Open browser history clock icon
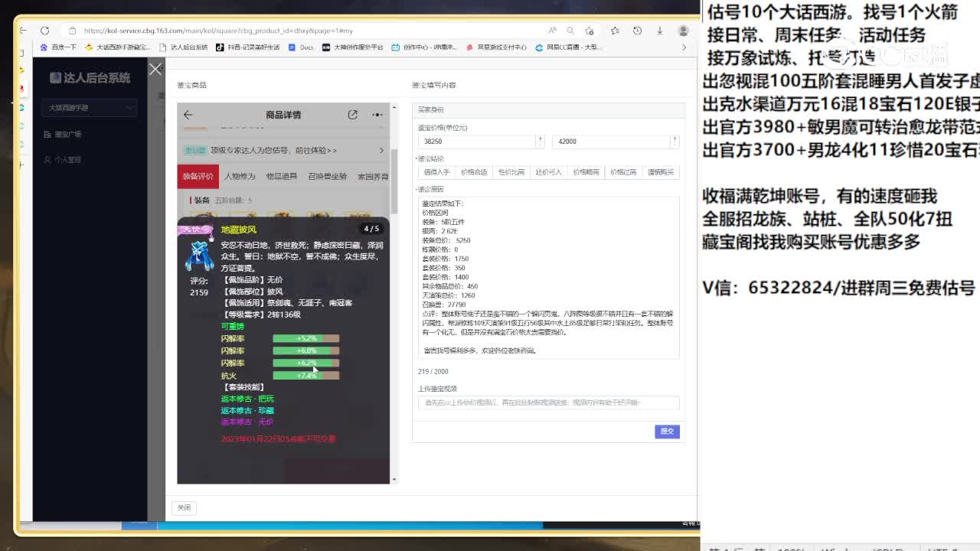 tap(637, 31)
